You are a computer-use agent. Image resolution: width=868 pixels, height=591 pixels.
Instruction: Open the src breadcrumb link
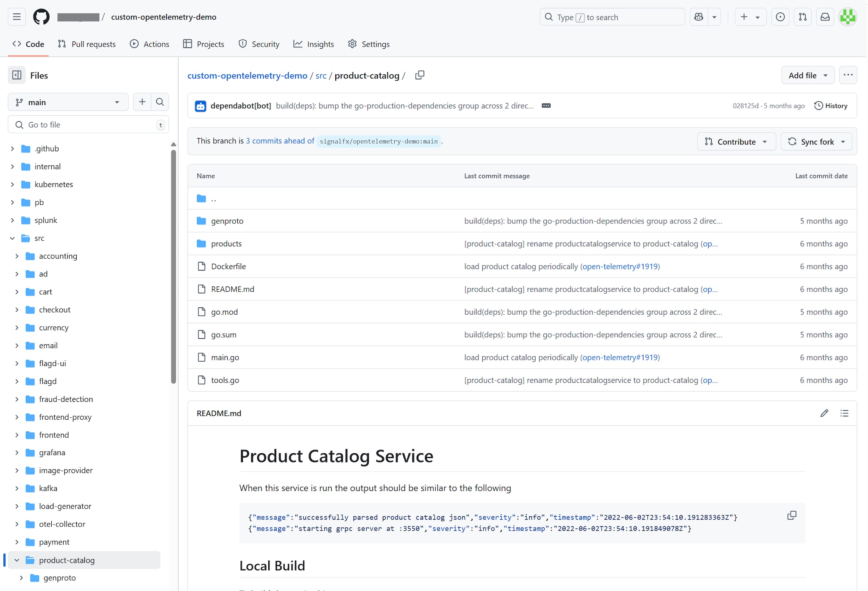coord(321,75)
